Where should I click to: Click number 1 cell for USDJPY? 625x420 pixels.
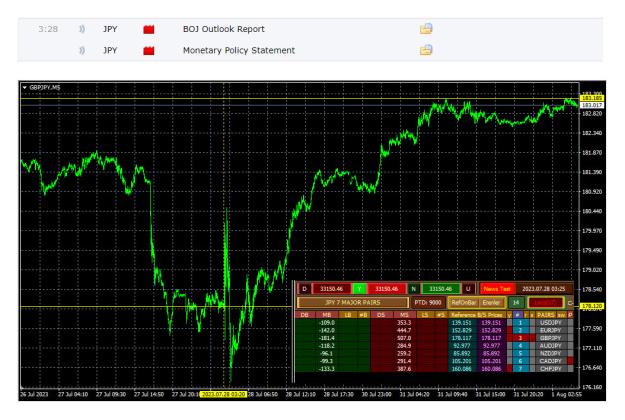(x=520, y=323)
